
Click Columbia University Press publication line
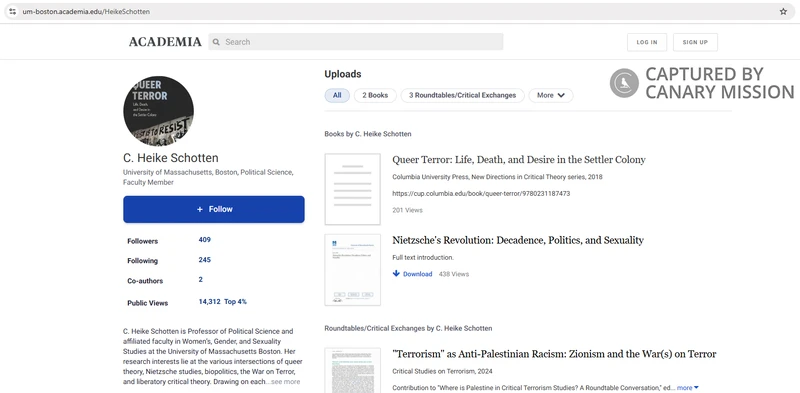(497, 177)
